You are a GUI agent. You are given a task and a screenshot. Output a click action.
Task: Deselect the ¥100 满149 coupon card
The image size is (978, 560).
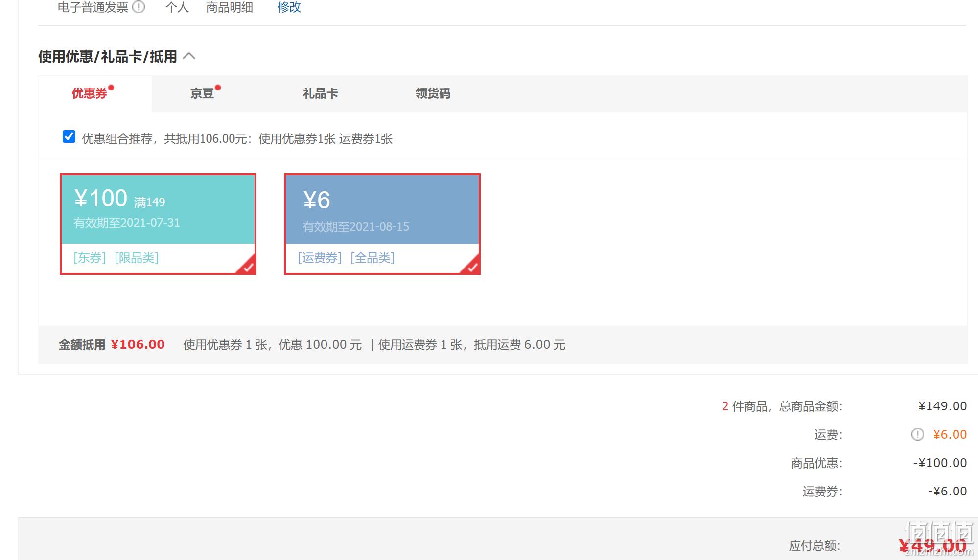pyautogui.click(x=158, y=224)
